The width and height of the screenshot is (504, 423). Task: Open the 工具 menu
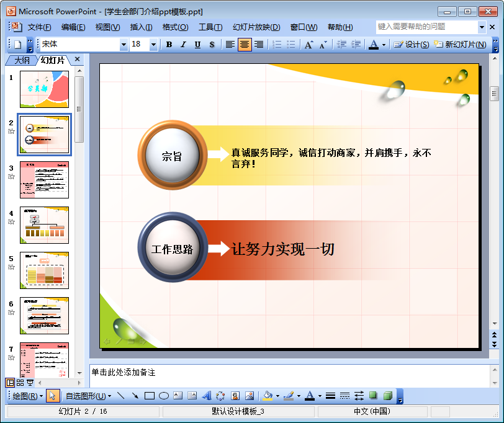tap(210, 27)
